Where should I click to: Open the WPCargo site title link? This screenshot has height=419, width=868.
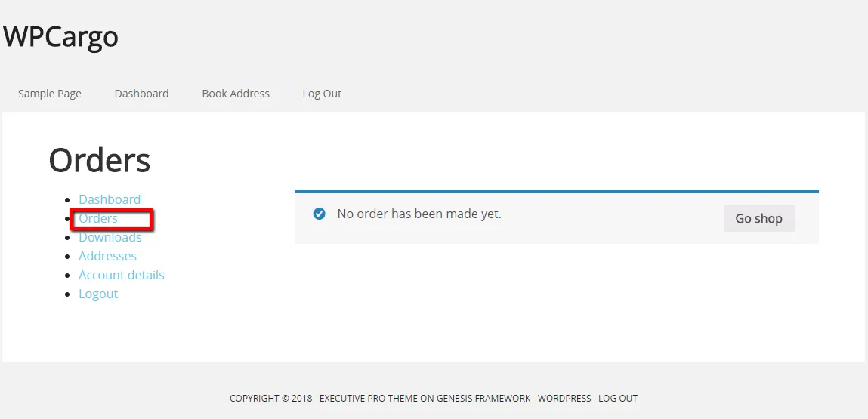click(61, 36)
